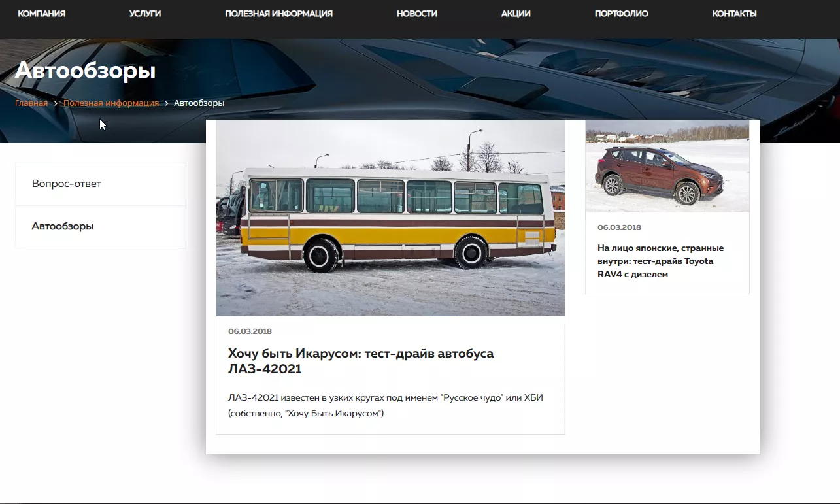This screenshot has height=504, width=840.
Task: Follow the Полезная информация breadcrumb link
Action: [111, 103]
